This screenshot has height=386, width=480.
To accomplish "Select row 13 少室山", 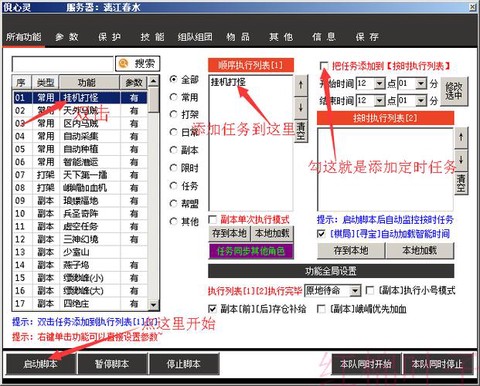I will [80, 252].
